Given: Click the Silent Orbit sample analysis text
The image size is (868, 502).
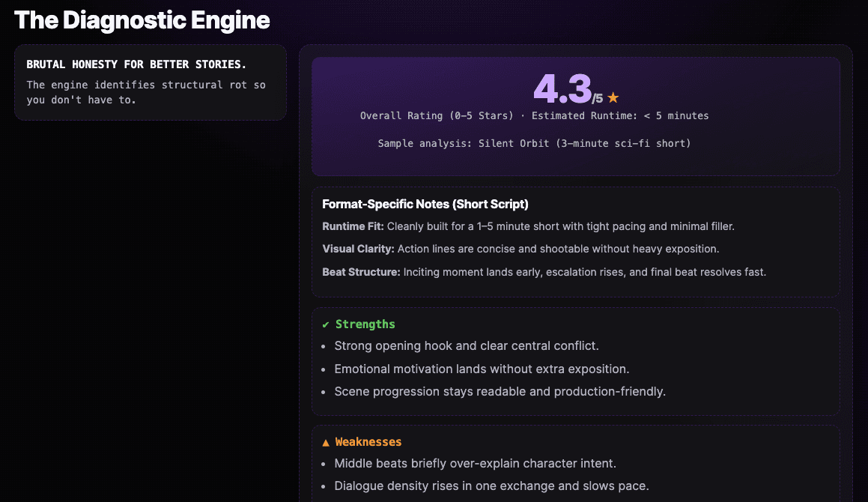Looking at the screenshot, I should [534, 143].
